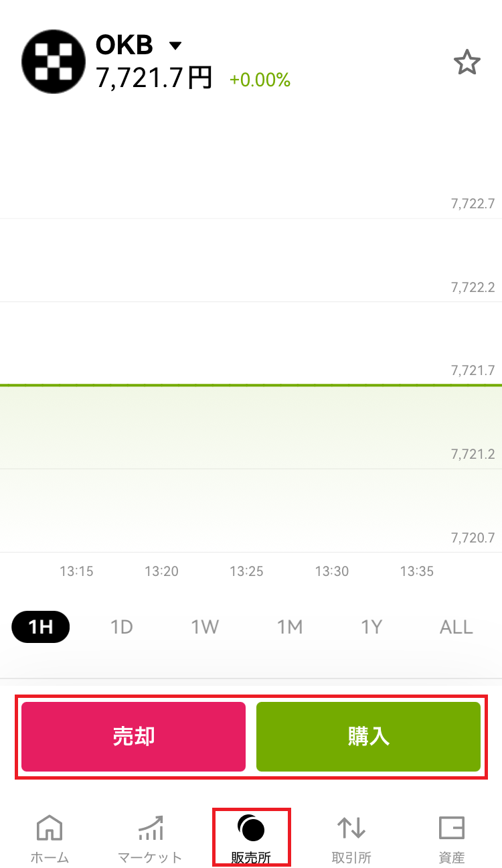
Task: Switch chart to 1M range
Action: (290, 627)
